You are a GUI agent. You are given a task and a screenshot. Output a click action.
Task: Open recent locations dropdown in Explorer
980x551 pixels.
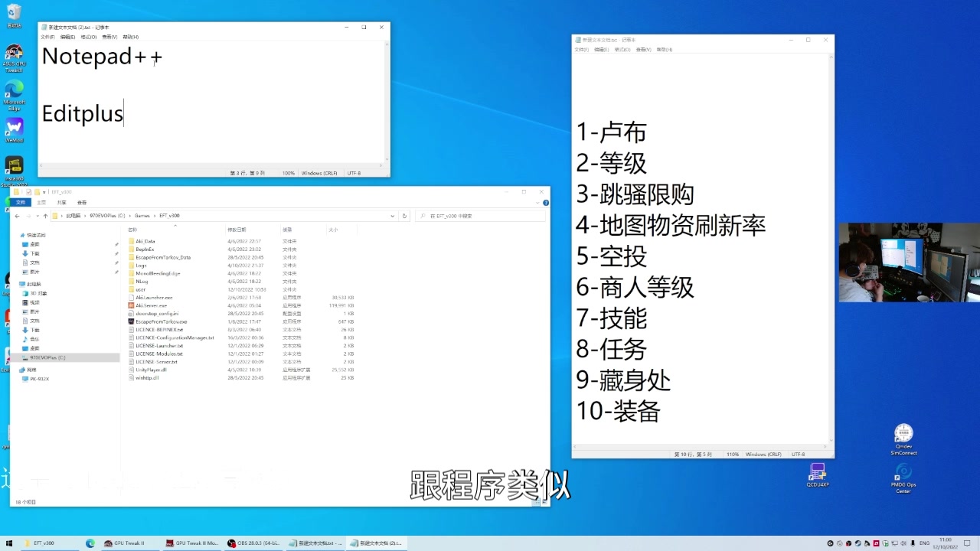(x=36, y=216)
